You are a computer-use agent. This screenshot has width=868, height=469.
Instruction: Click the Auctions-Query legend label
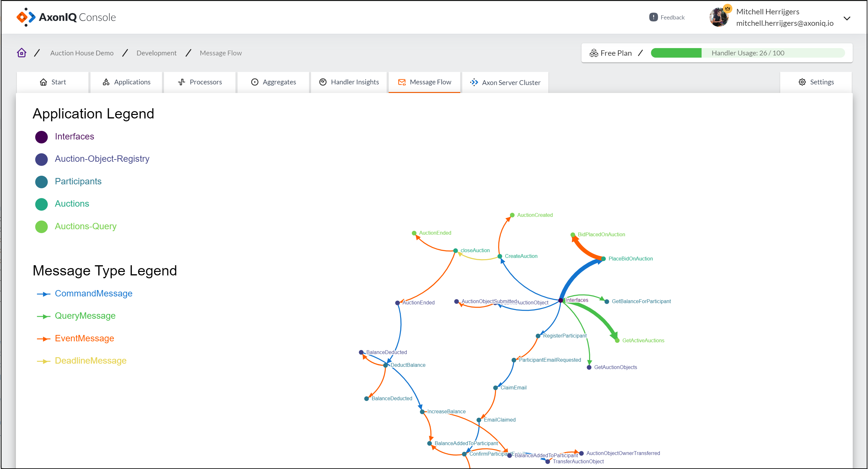[86, 226]
